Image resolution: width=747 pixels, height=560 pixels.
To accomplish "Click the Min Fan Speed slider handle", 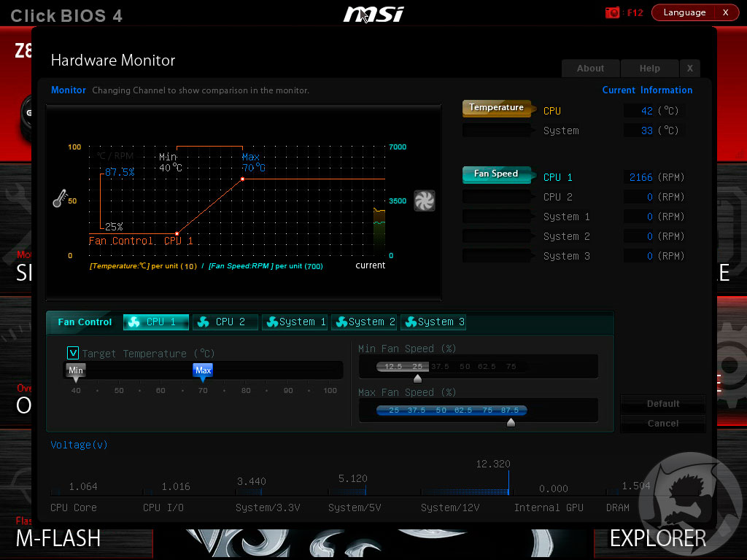I will [417, 378].
